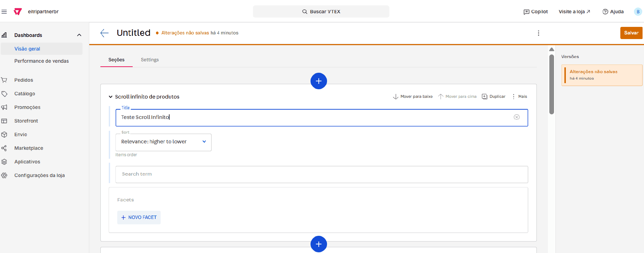Click the Configurações gear icon

tap(4, 175)
